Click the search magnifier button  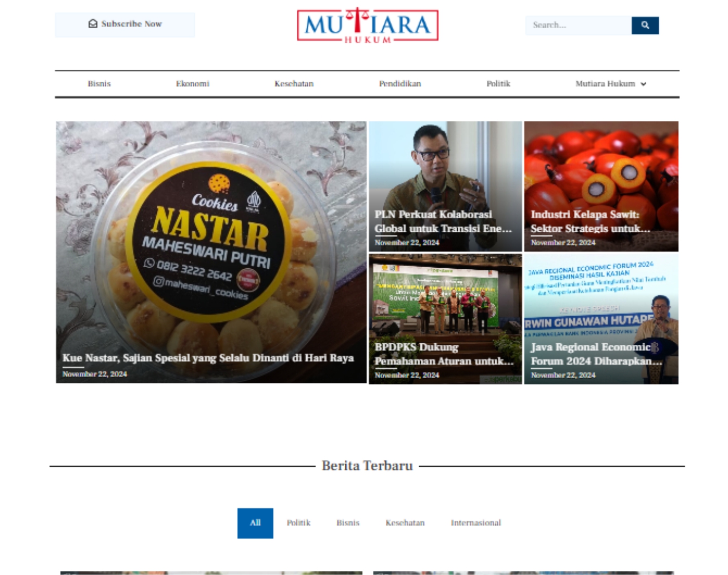(645, 25)
